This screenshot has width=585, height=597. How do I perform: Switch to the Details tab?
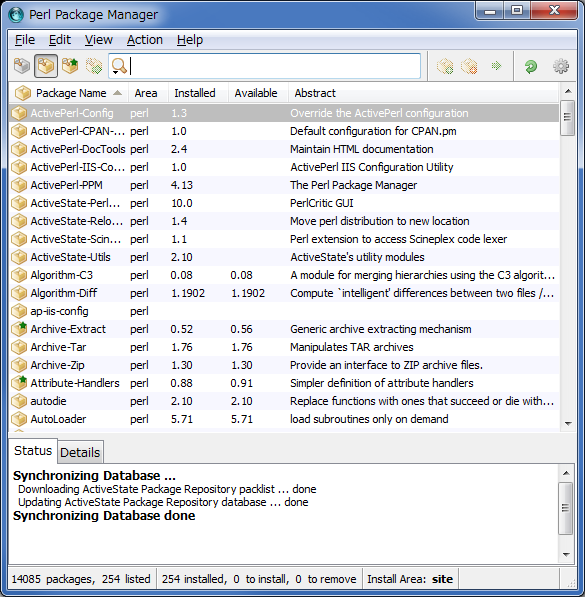click(80, 452)
